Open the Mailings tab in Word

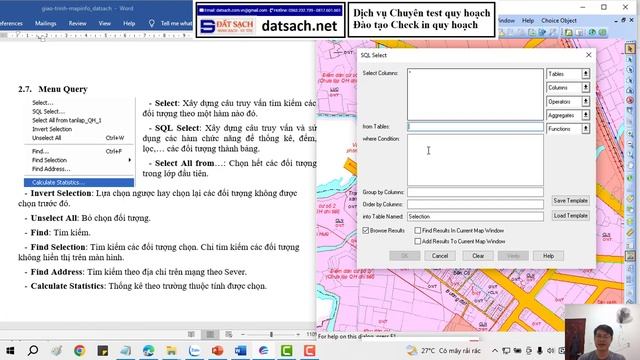[x=46, y=24]
